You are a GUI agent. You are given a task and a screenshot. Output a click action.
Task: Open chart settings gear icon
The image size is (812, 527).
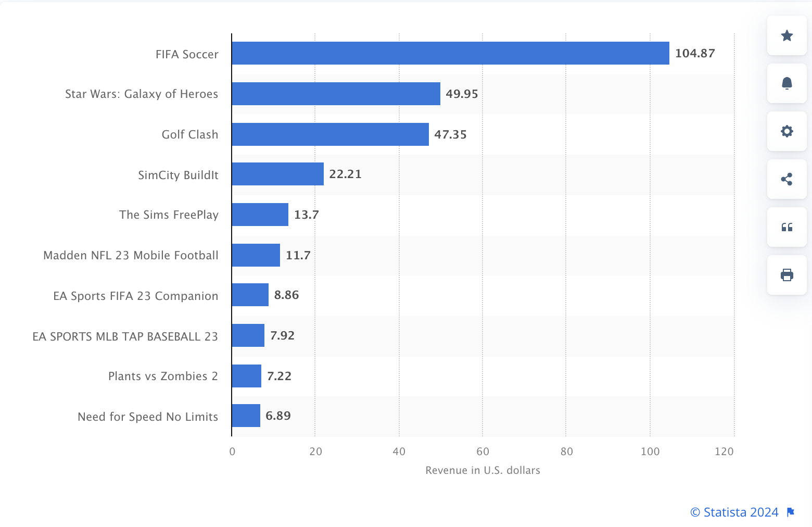tap(786, 131)
